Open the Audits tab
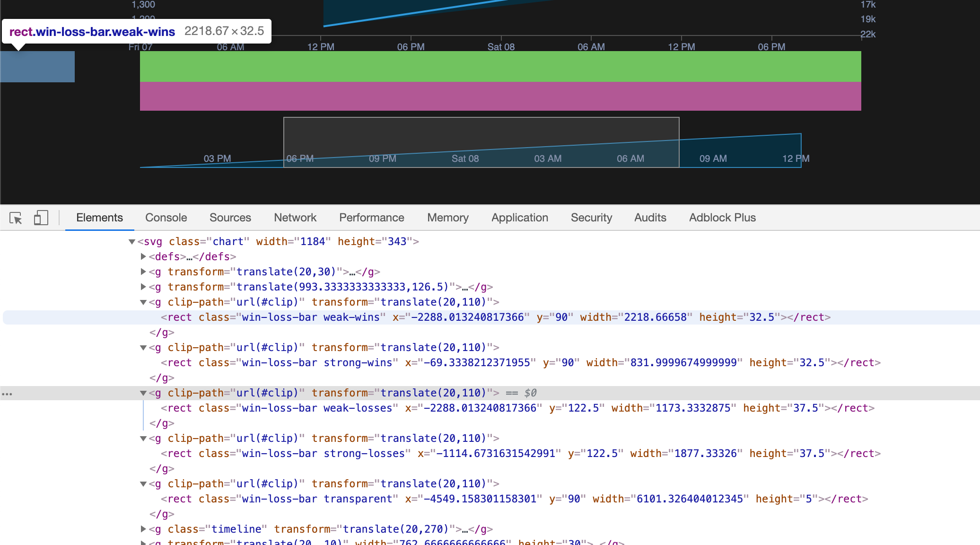Image resolution: width=980 pixels, height=545 pixels. click(x=650, y=218)
